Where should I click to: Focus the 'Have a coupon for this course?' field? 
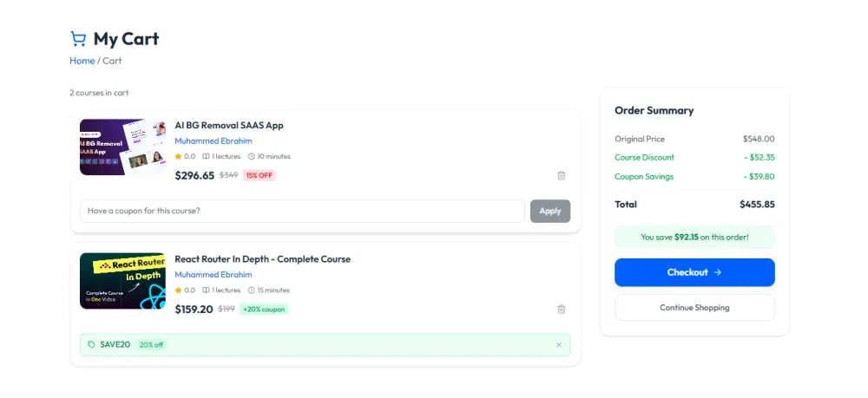tap(302, 212)
